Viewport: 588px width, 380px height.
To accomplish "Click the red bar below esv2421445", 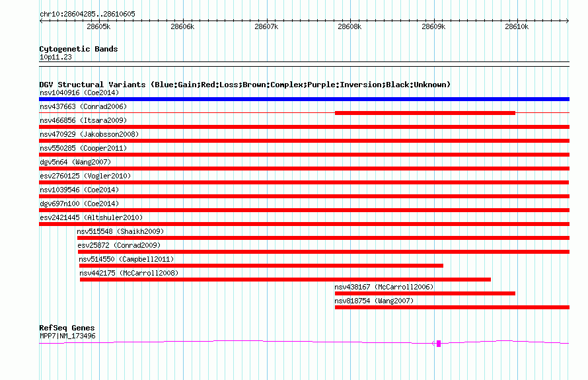I will coord(304,224).
